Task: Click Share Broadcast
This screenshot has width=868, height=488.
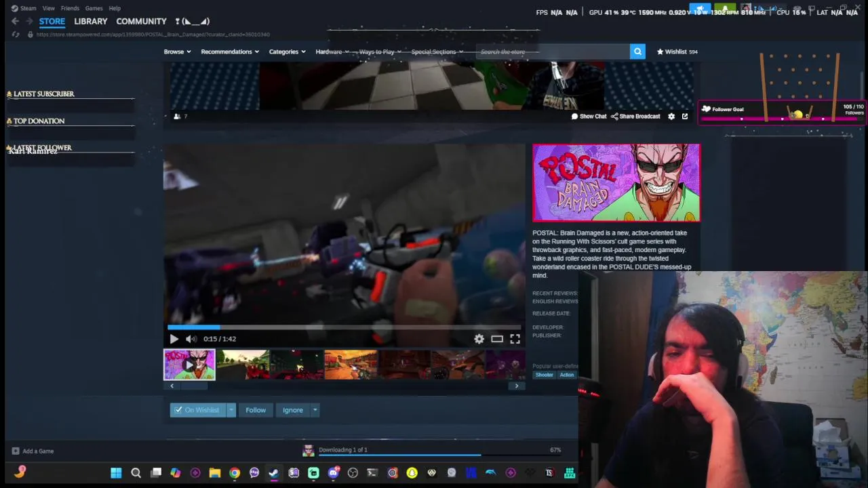Action: [x=635, y=117]
